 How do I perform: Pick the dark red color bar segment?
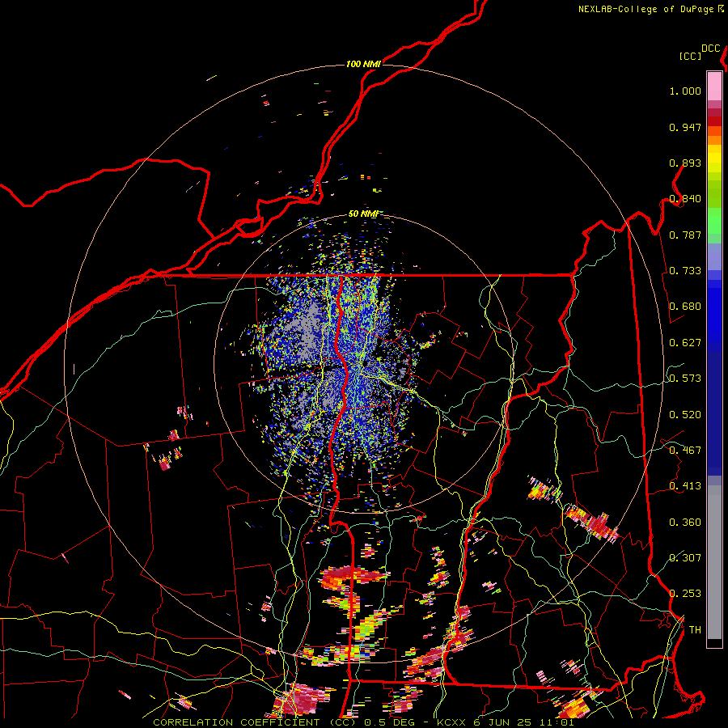pyautogui.click(x=714, y=121)
